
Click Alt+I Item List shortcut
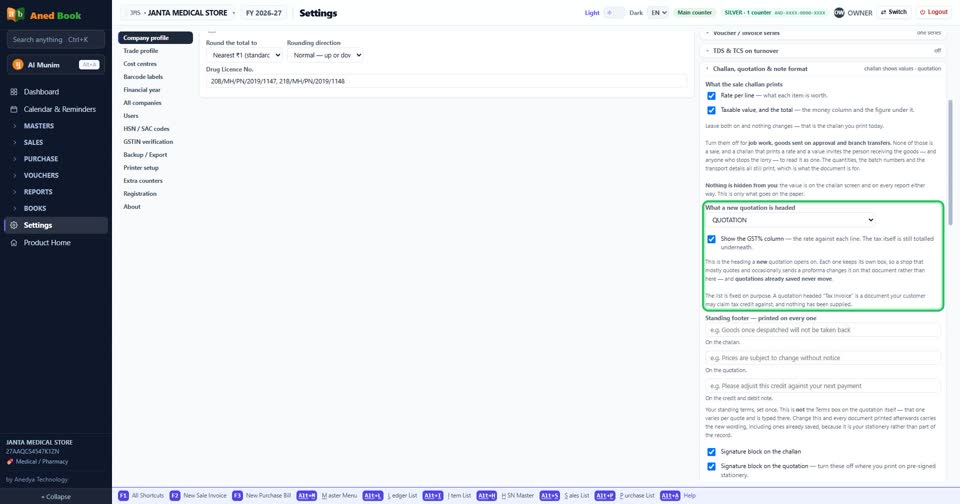click(447, 495)
